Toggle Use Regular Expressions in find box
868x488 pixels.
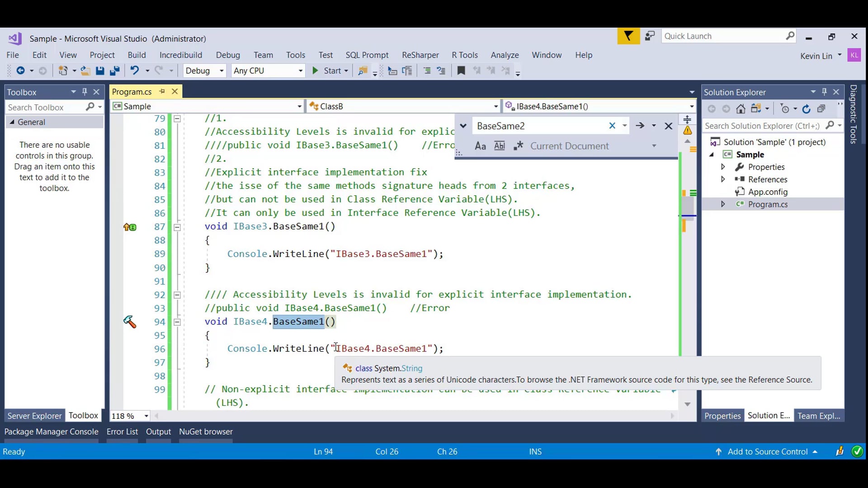click(x=519, y=146)
